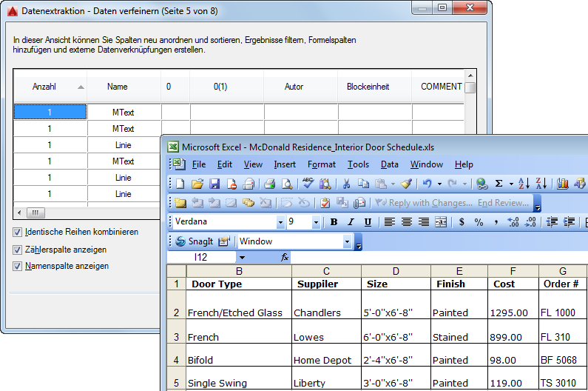Click the I12 Name Box field
This screenshot has height=391, width=588.
click(201, 257)
